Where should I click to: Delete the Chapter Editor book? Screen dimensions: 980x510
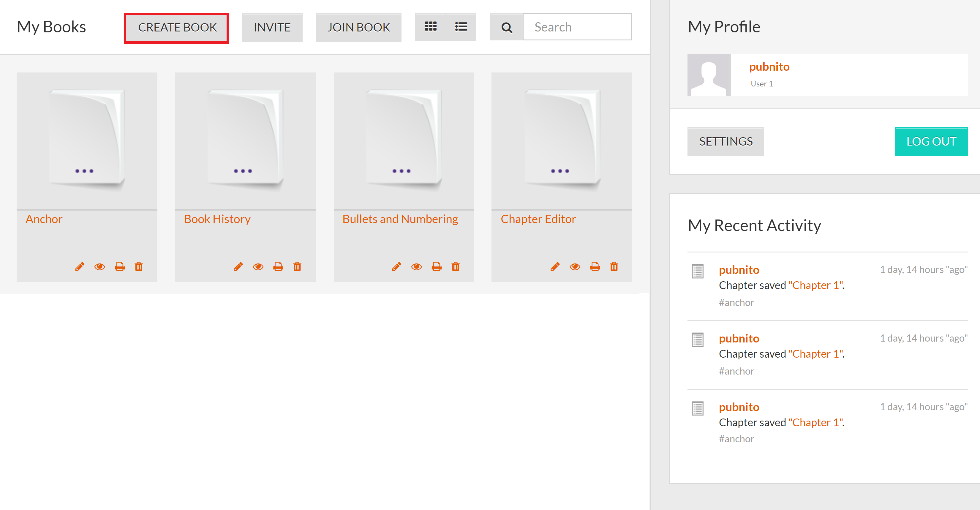[x=614, y=266]
